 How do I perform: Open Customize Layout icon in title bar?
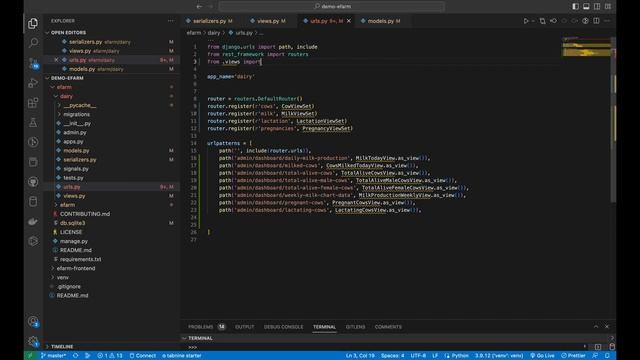608,6
